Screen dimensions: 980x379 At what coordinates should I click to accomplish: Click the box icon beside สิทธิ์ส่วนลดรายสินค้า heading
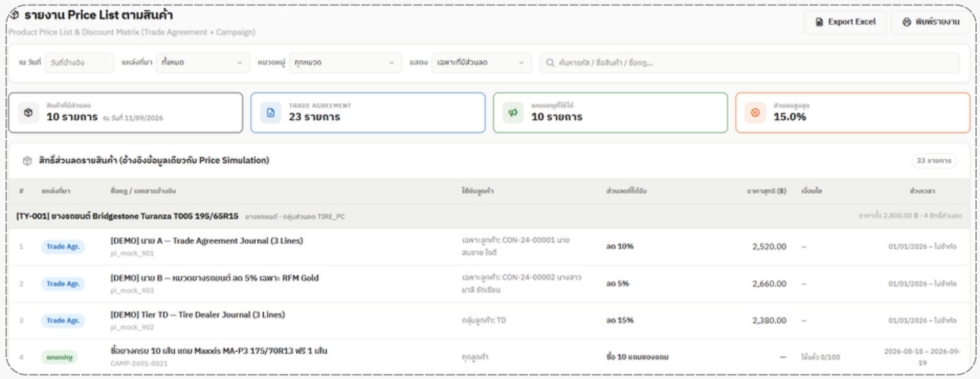[27, 161]
